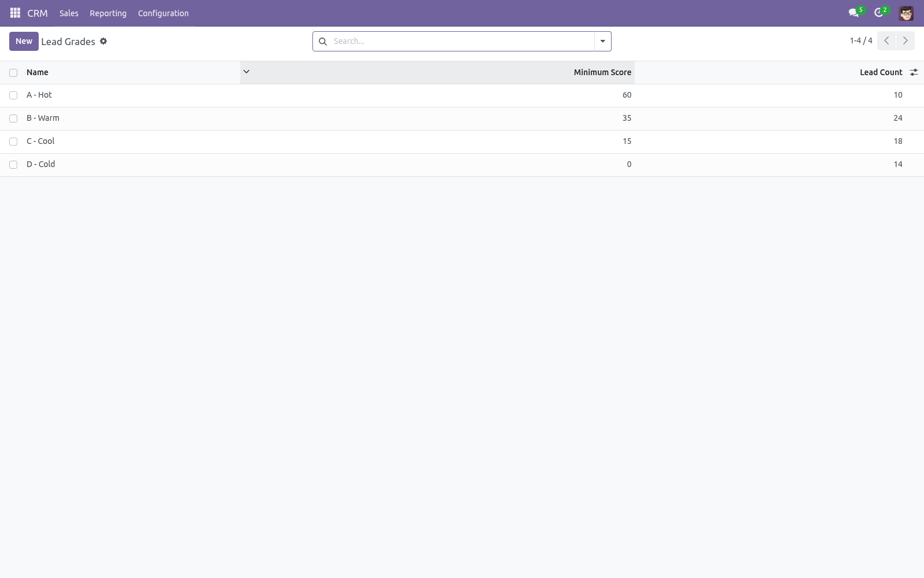
Task: Sort by Minimum Score column header
Action: 602,72
